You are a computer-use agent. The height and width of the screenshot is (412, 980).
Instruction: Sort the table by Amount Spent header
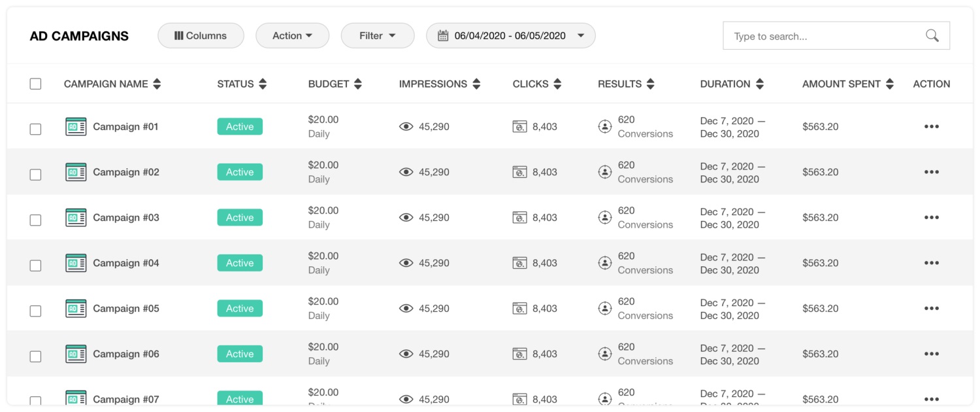(889, 84)
